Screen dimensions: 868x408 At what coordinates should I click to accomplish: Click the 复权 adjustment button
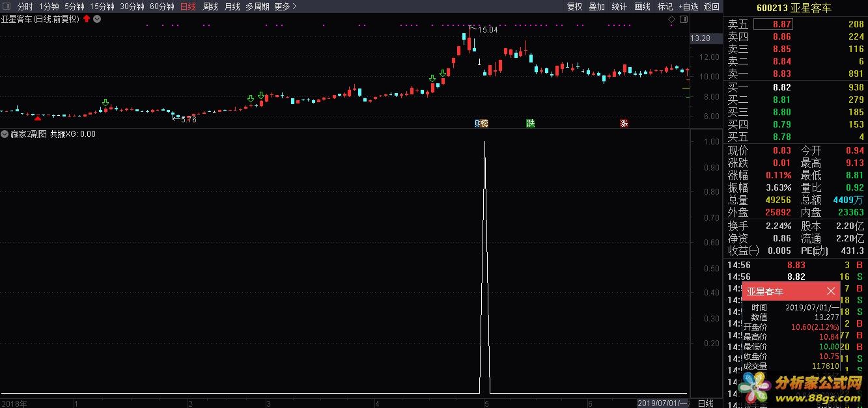click(574, 7)
